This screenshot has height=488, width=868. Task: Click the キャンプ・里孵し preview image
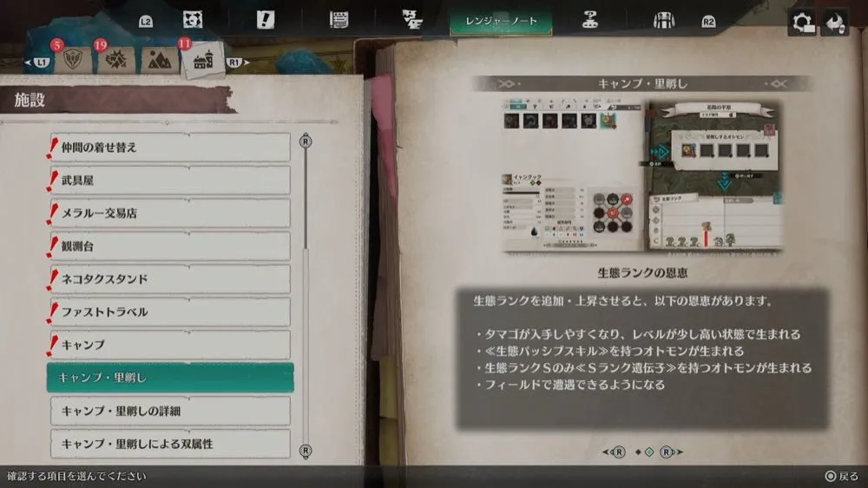642,175
